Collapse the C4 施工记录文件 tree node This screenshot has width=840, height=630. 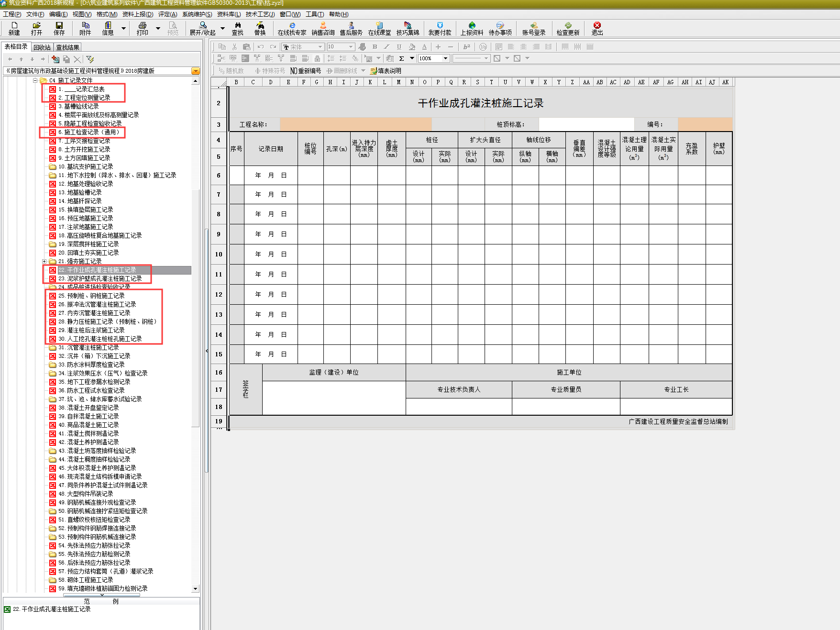(35, 80)
